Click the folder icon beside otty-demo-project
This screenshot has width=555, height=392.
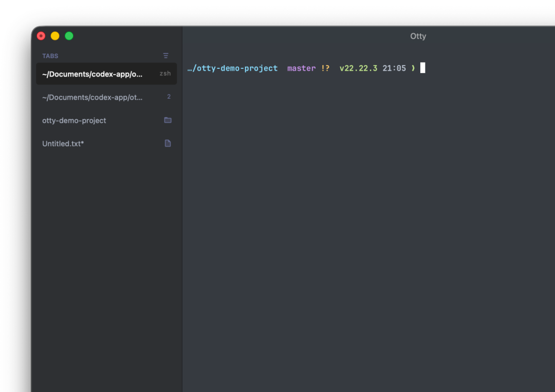pos(168,120)
